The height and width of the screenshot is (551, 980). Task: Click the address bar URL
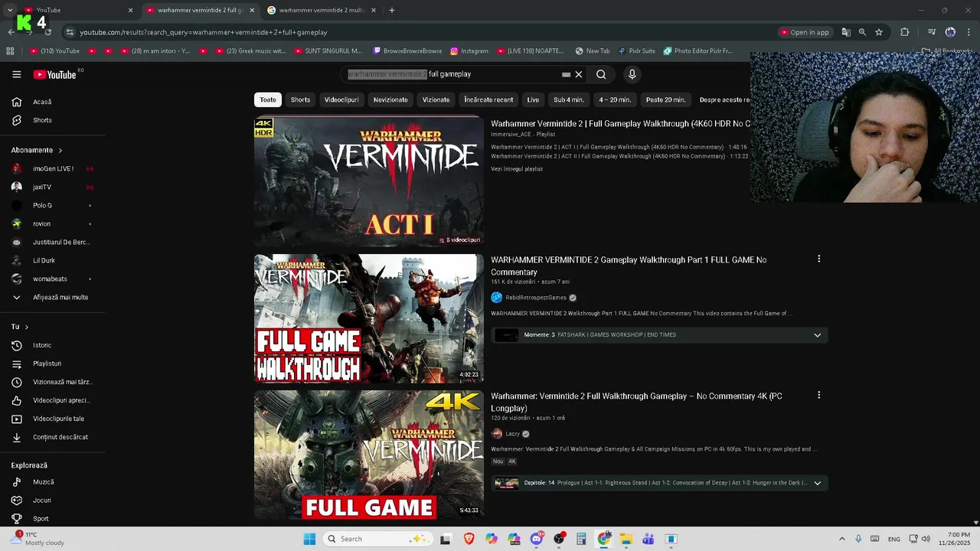coord(204,32)
